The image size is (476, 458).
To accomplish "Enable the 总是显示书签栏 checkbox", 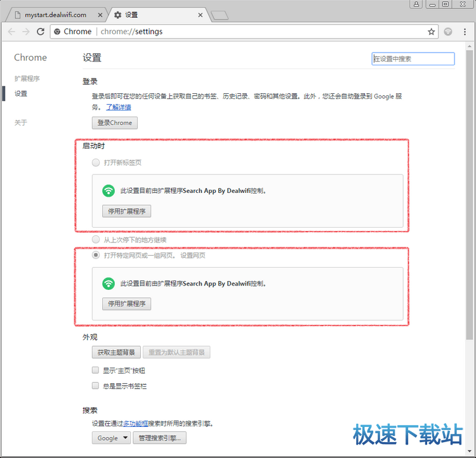I will point(95,386).
